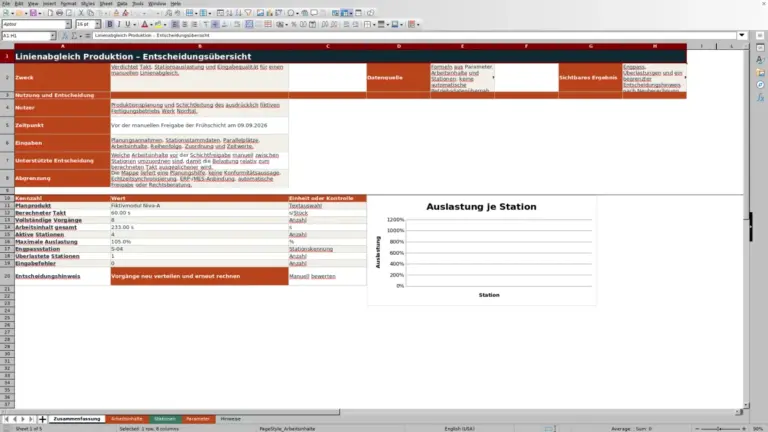Open the Data menu
Viewport: 768px width, 432px height.
point(122,3)
